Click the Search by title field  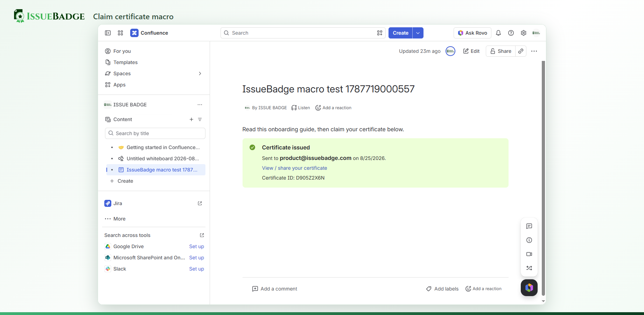(155, 133)
